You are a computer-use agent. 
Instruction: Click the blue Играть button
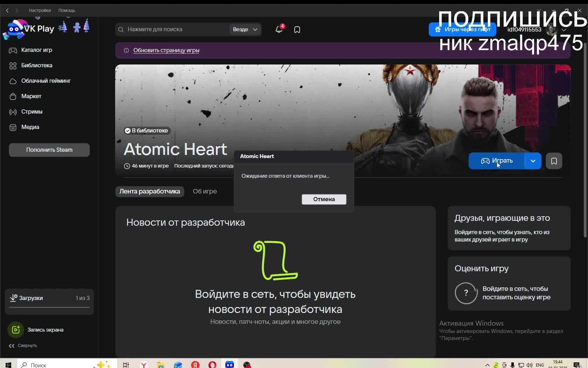click(497, 161)
